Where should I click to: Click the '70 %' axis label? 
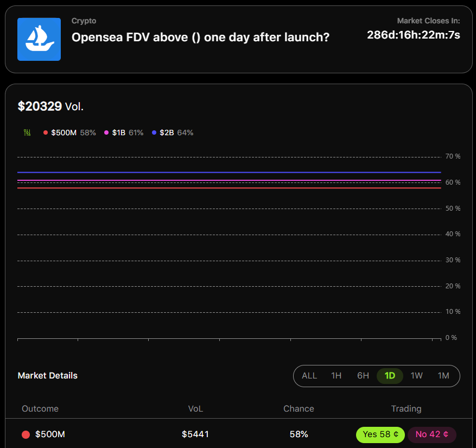(453, 156)
